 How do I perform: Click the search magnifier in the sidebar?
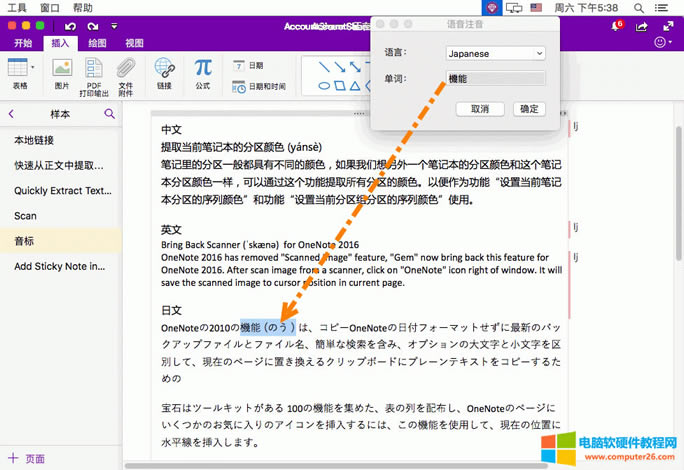[109, 114]
